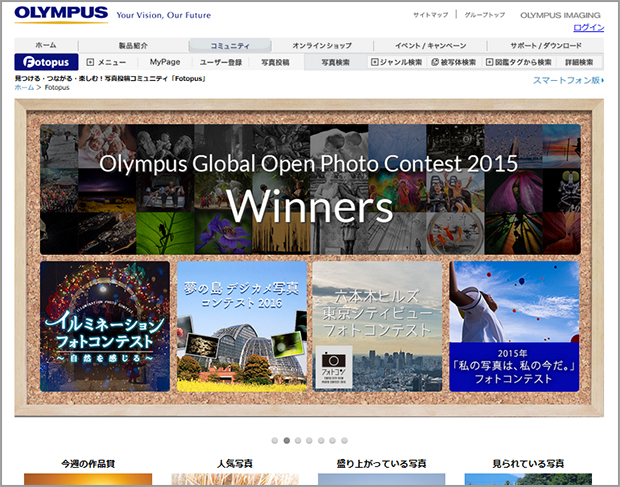Screen dimensions: 620x487
Task: Open the Olympus Global Open Photo Contest 2015 Winners banner
Action: coord(310,189)
